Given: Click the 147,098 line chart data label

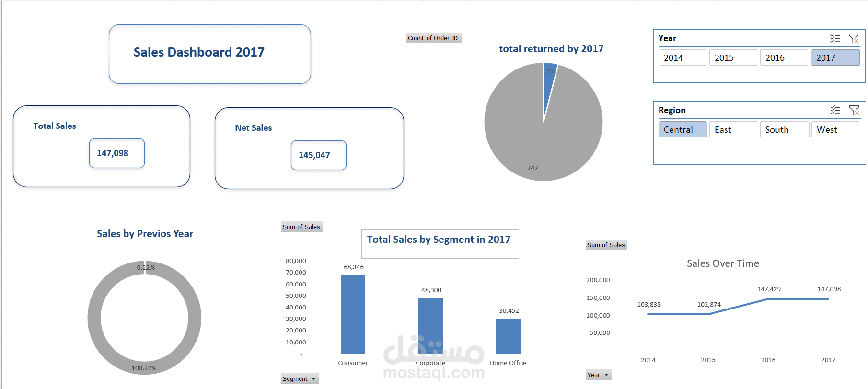Looking at the screenshot, I should 829,289.
